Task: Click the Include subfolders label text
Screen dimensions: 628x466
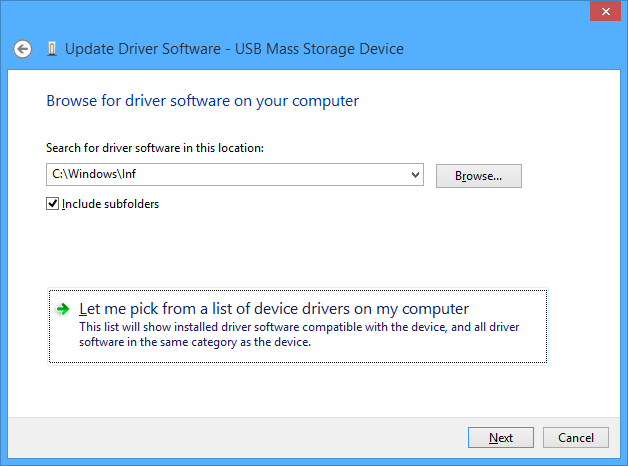Action: 110,204
